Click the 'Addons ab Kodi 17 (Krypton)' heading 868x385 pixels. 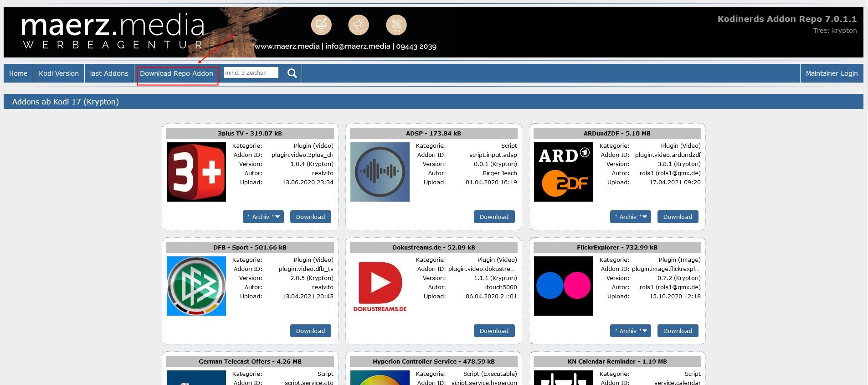[x=65, y=102]
